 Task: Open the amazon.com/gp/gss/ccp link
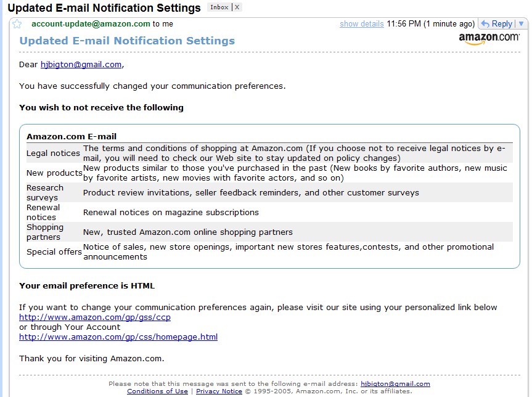pos(95,317)
